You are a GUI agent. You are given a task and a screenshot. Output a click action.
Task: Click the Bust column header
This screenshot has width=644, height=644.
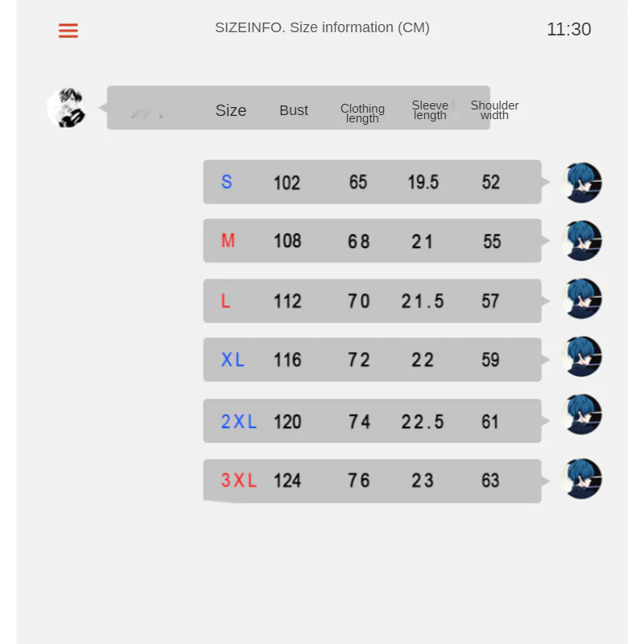pos(294,110)
